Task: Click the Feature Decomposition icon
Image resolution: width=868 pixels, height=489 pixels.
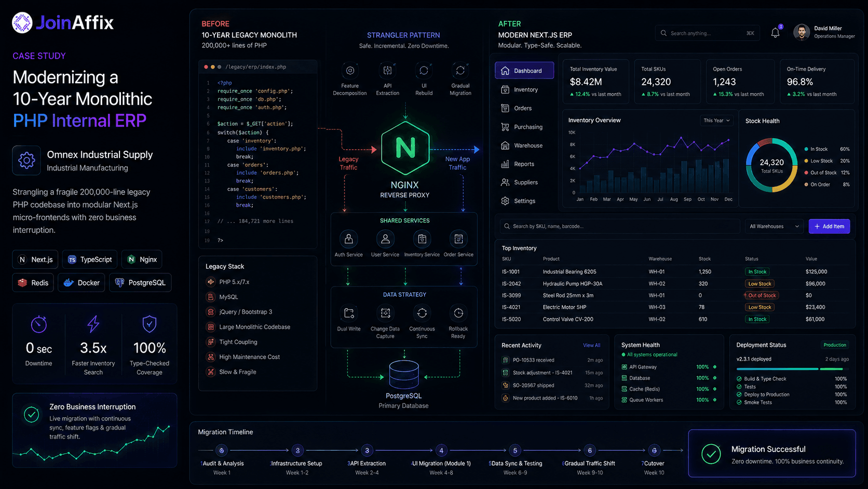Action: coord(350,71)
